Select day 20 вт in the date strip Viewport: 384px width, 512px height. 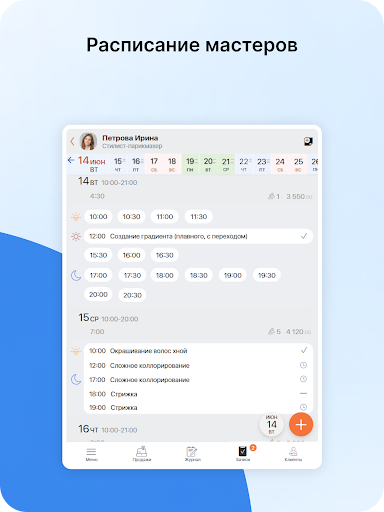[208, 164]
